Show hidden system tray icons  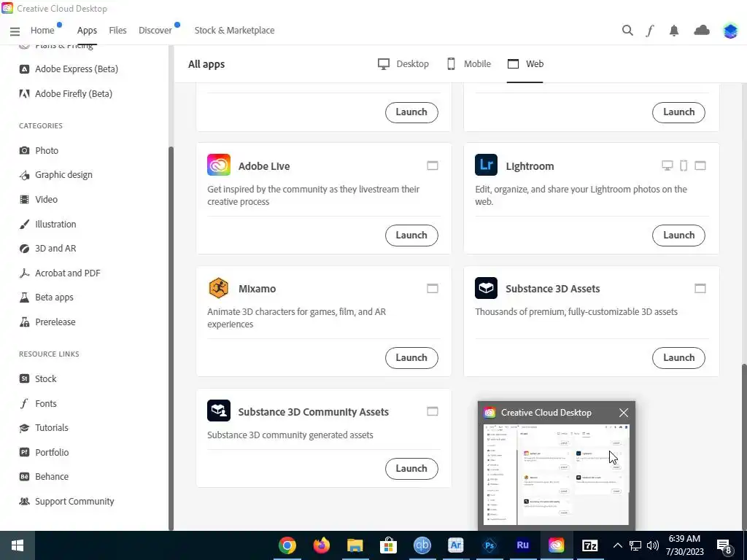point(617,545)
